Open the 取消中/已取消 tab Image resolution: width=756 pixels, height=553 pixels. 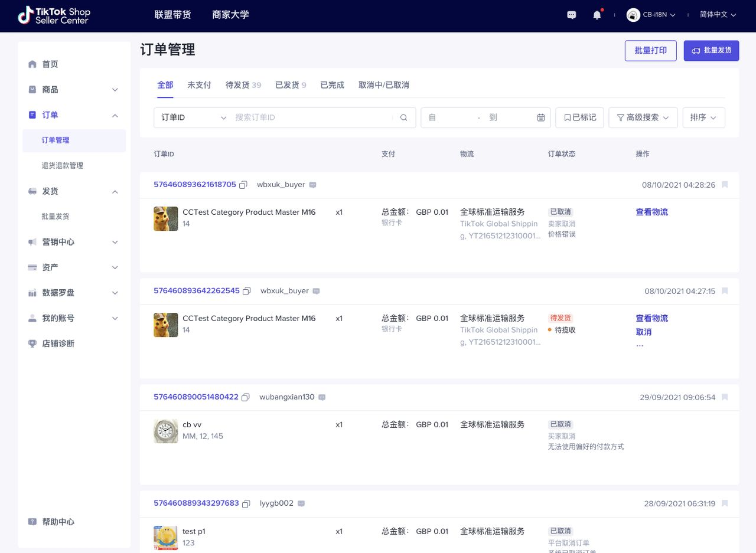click(383, 85)
